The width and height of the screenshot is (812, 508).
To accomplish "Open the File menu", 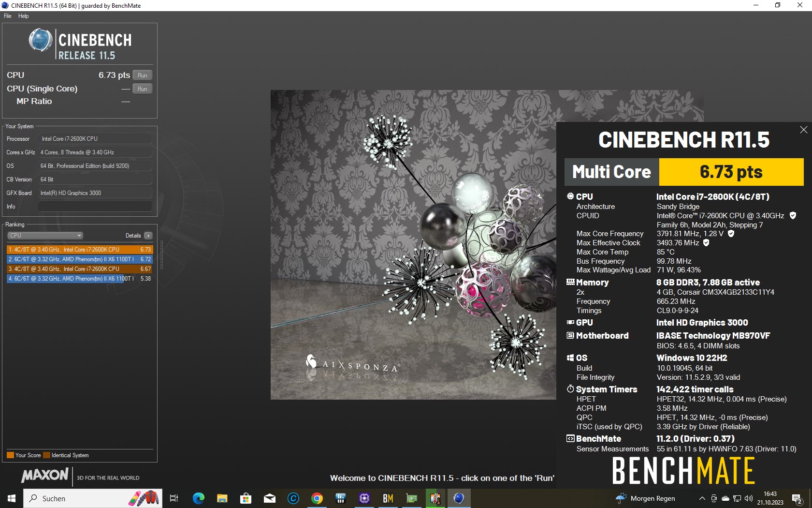I will (x=8, y=16).
